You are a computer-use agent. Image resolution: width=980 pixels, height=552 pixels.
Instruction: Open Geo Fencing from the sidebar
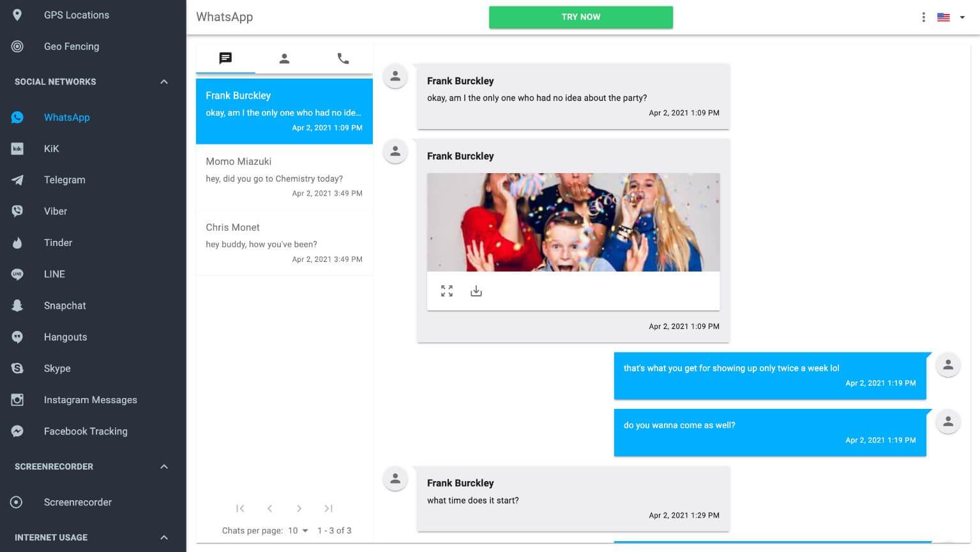tap(71, 46)
